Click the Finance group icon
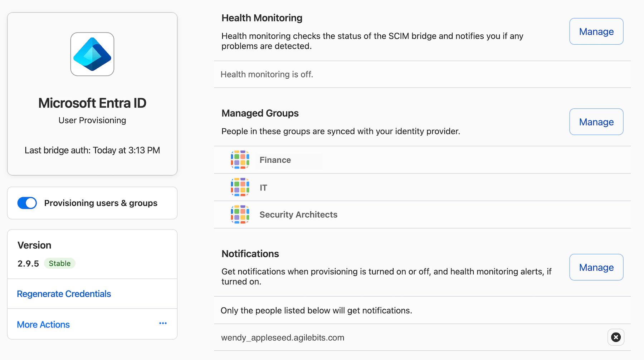Image resolution: width=644 pixels, height=360 pixels. pos(240,160)
